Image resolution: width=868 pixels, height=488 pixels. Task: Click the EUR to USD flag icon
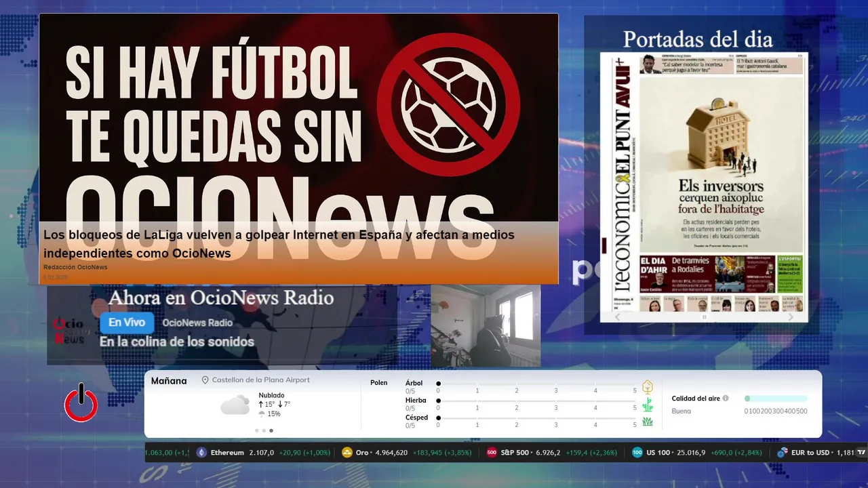pos(783,453)
